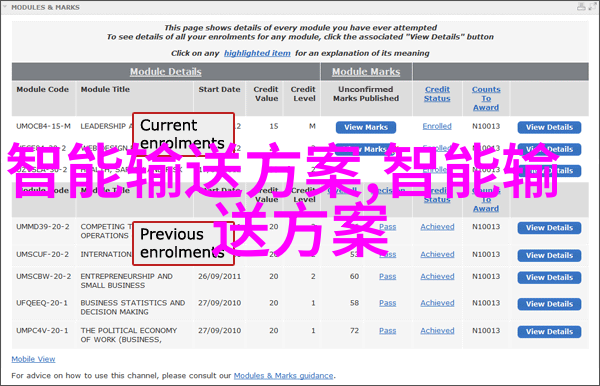Click Enrolled status for UMOCB4-15-M
This screenshot has width=600, height=386.
pyautogui.click(x=437, y=126)
